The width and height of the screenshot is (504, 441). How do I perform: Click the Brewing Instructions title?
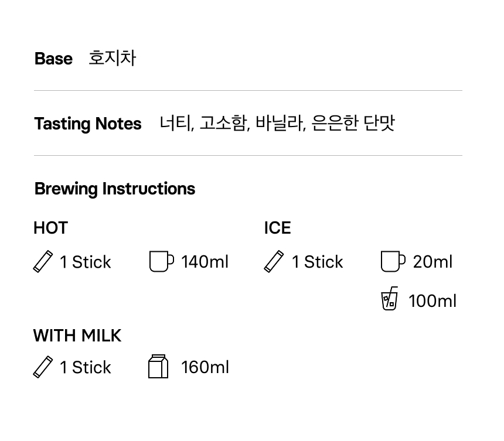[114, 189]
